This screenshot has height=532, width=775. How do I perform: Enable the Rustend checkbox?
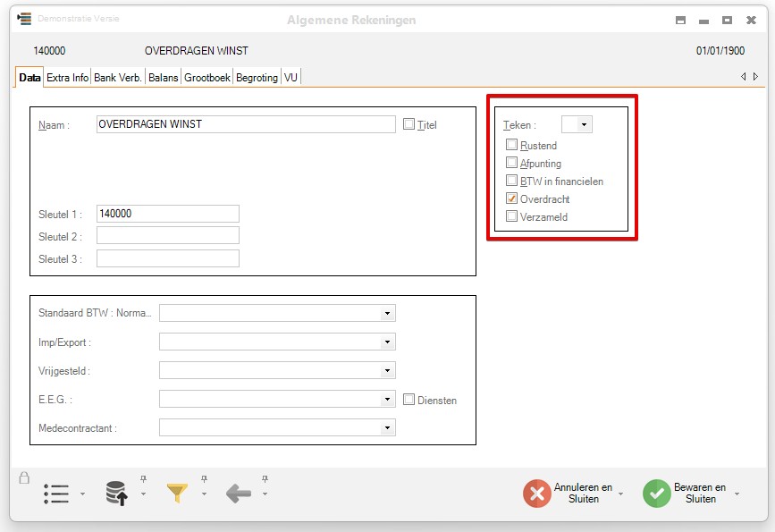511,145
